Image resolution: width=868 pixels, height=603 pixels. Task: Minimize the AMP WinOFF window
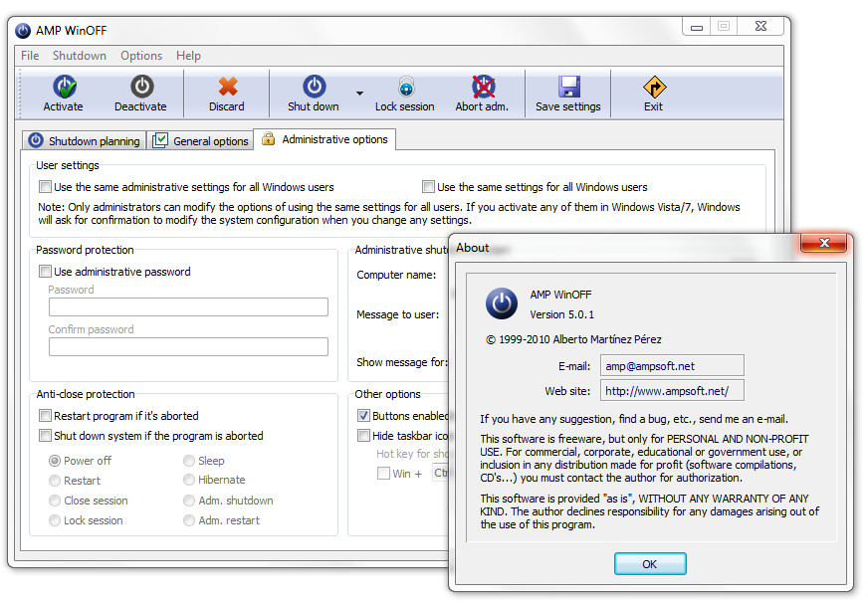697,27
